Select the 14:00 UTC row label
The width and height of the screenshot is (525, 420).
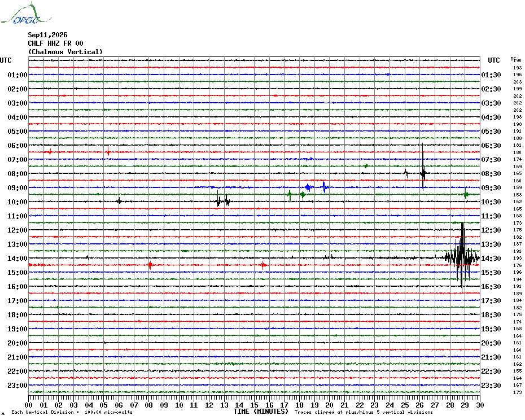coord(17,258)
